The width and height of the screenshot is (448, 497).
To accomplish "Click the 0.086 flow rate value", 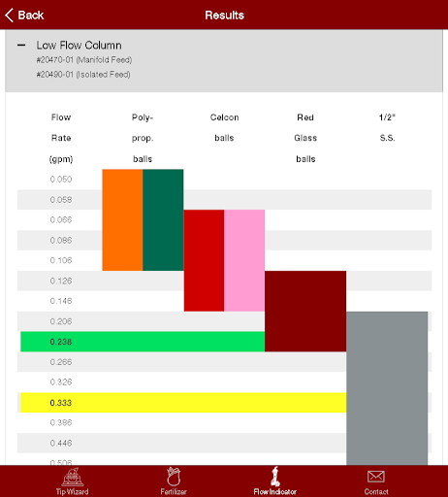I will [61, 241].
